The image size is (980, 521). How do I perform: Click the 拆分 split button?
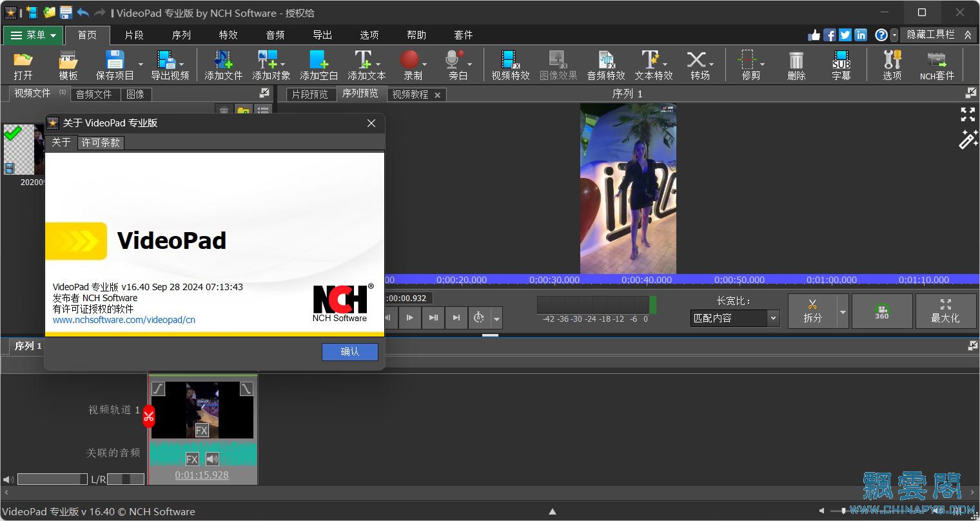coord(812,311)
